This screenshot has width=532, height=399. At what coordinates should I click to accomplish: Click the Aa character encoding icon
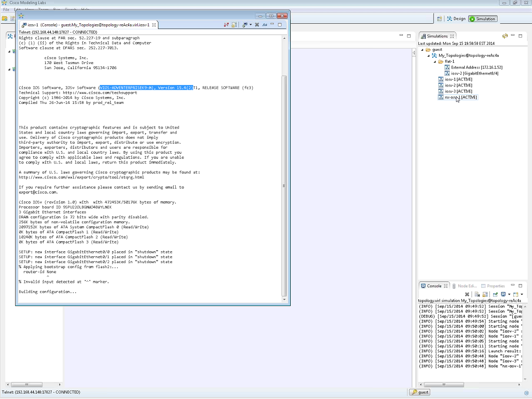click(x=265, y=25)
